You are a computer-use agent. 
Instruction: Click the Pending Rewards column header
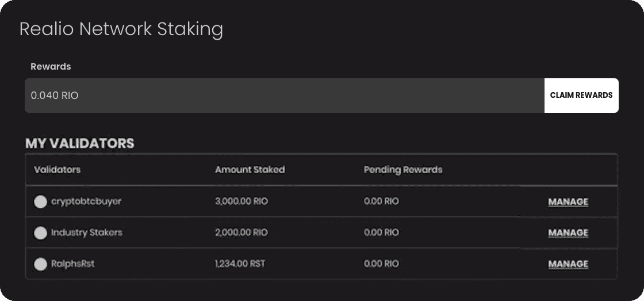[x=403, y=169]
